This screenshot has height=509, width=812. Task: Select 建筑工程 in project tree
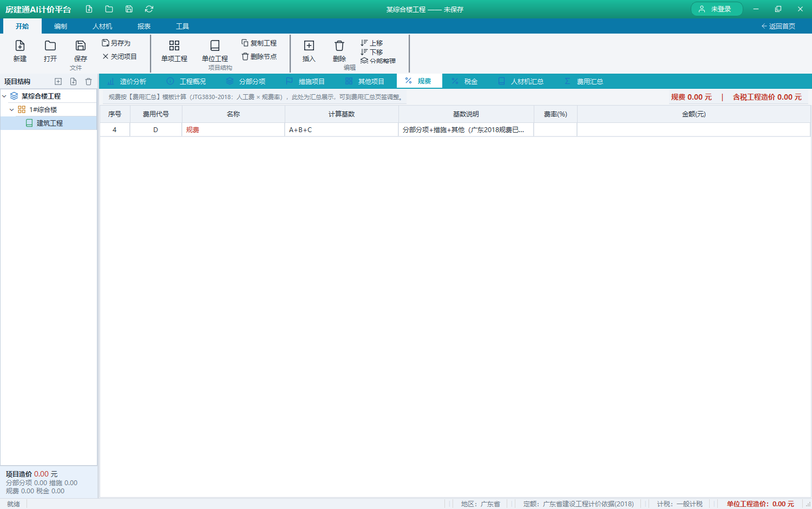click(49, 123)
